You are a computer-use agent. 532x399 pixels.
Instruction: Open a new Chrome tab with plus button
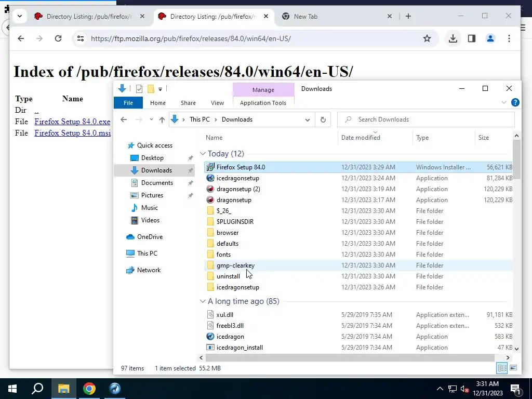coord(408,16)
